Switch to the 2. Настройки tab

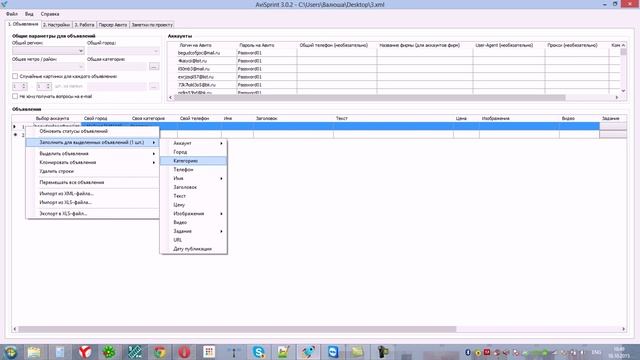click(x=57, y=25)
